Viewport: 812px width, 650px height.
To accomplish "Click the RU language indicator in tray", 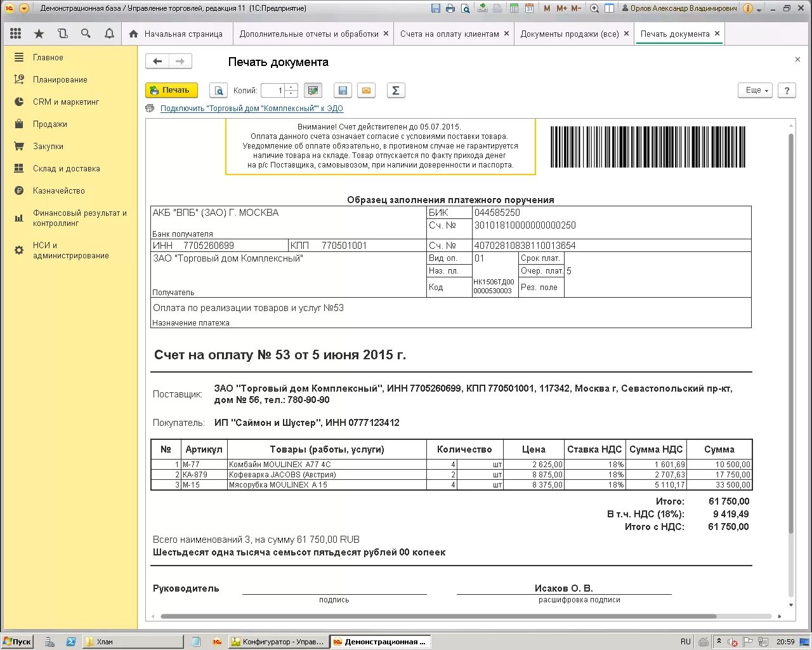I will click(686, 642).
